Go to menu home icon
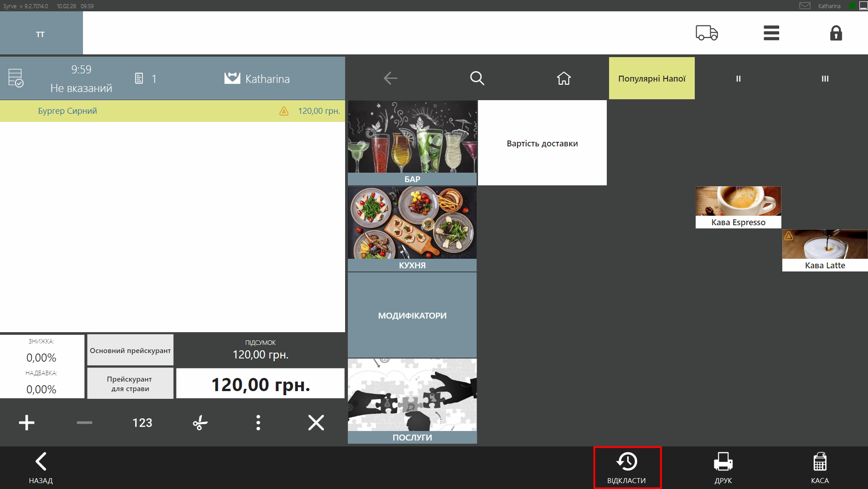This screenshot has width=868, height=489. [563, 78]
